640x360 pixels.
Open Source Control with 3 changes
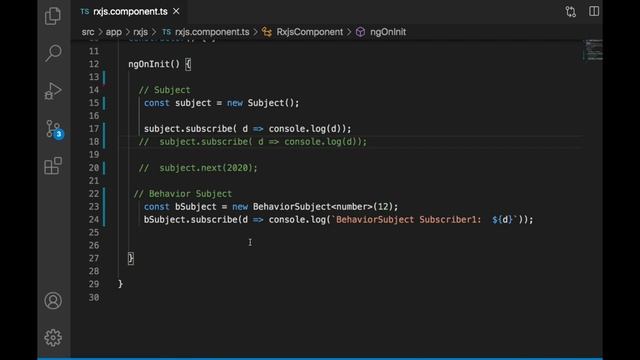54,129
